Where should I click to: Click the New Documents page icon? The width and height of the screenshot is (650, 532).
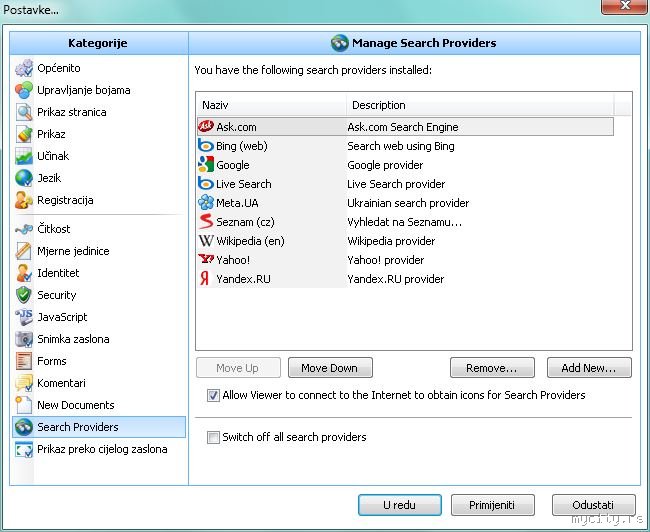(24, 405)
